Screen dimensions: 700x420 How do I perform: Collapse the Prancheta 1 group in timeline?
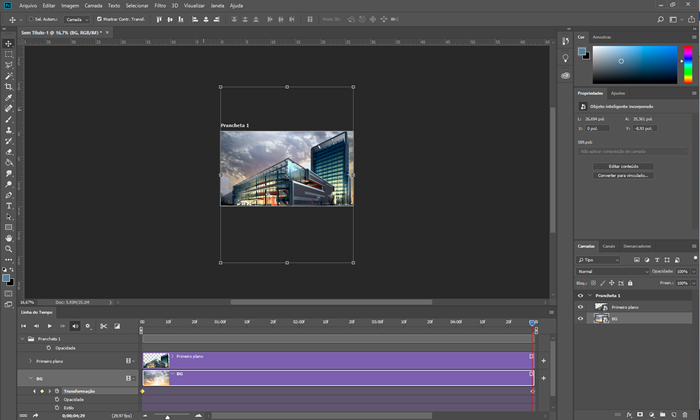[22, 339]
